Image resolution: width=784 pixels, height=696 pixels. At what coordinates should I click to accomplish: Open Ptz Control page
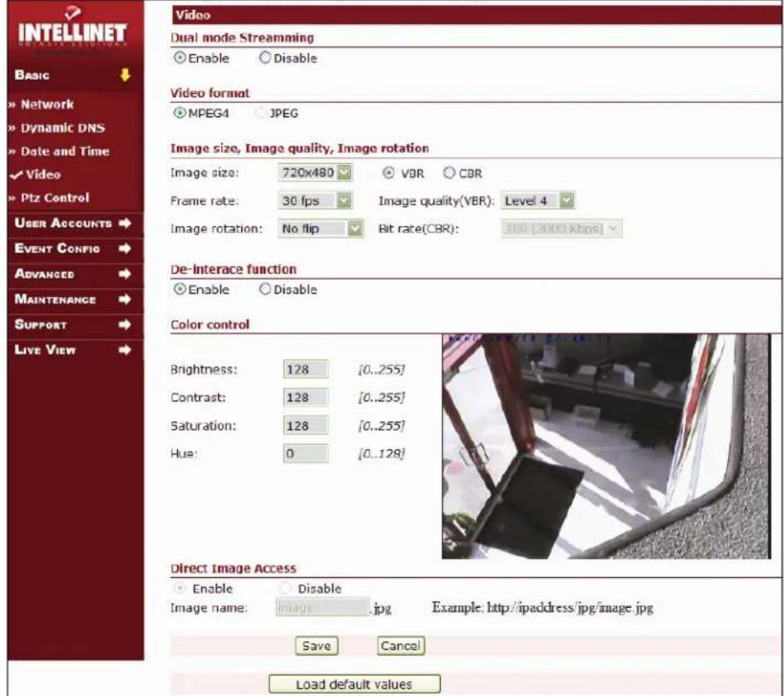(55, 198)
